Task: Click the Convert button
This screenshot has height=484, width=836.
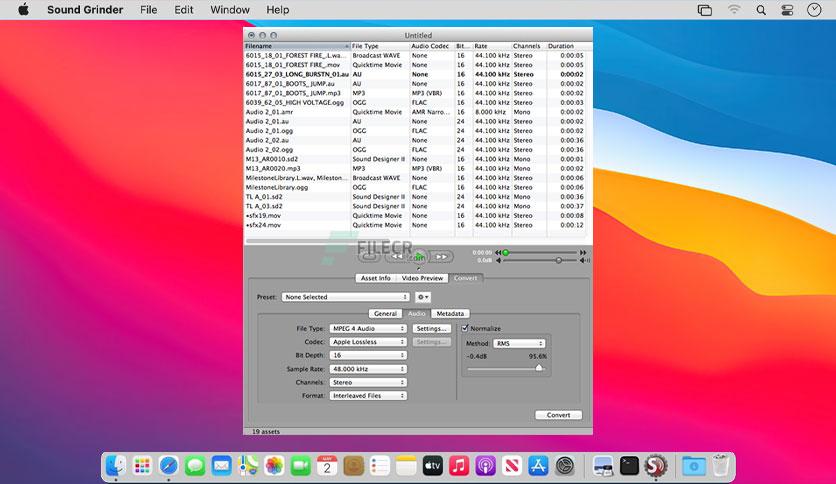Action: tap(558, 415)
